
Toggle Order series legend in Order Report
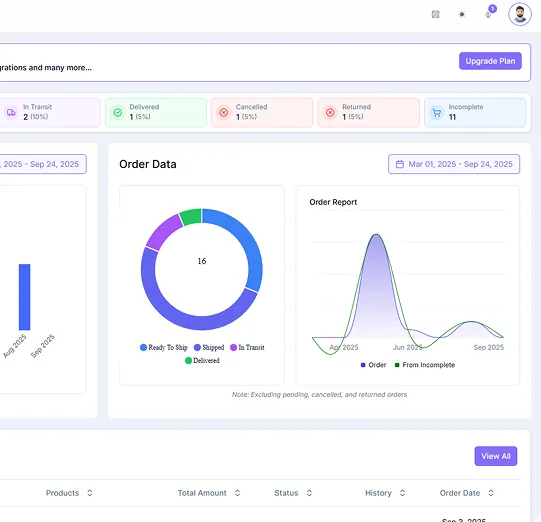[373, 365]
